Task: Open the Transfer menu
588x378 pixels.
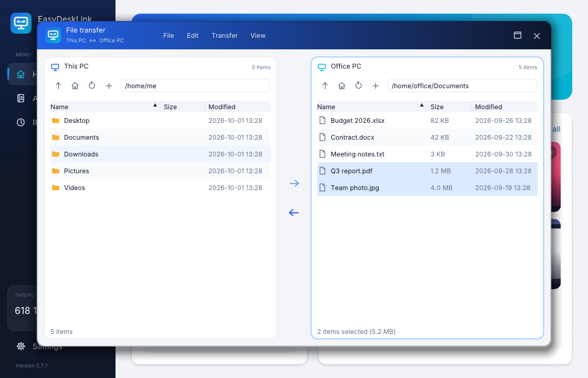Action: point(225,36)
